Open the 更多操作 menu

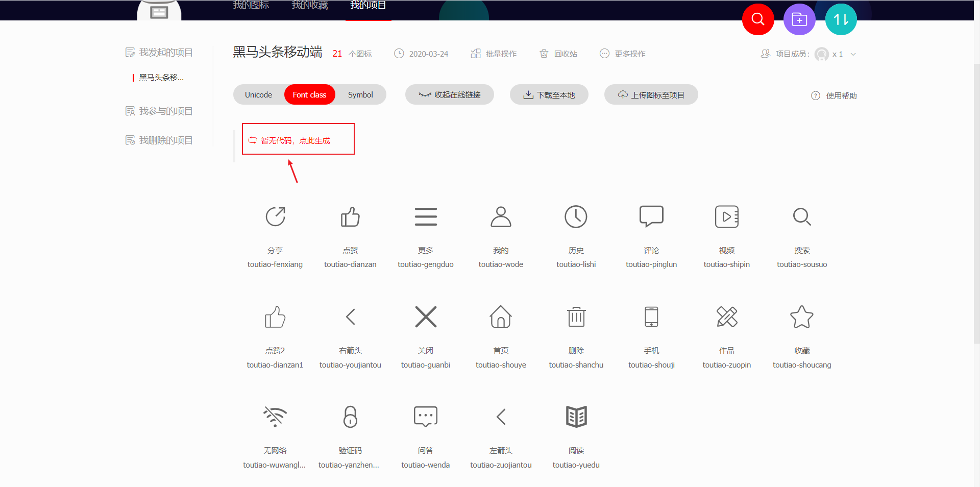pos(623,54)
